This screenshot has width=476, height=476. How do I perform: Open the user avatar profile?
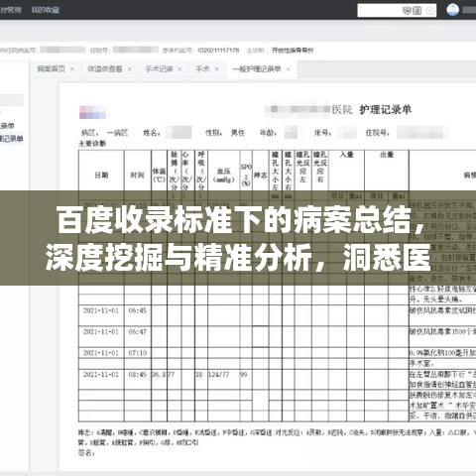[x=452, y=10]
